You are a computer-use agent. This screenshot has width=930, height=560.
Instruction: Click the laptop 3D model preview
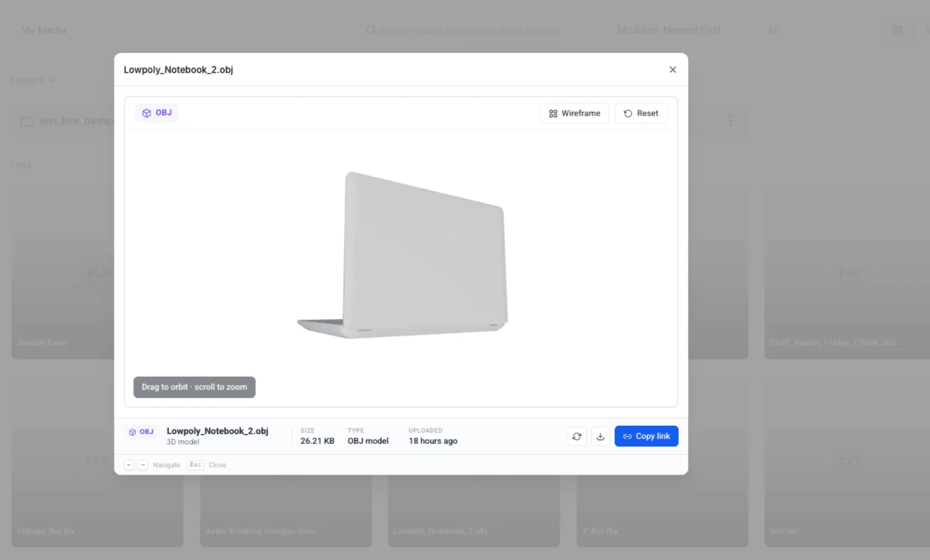click(x=403, y=255)
